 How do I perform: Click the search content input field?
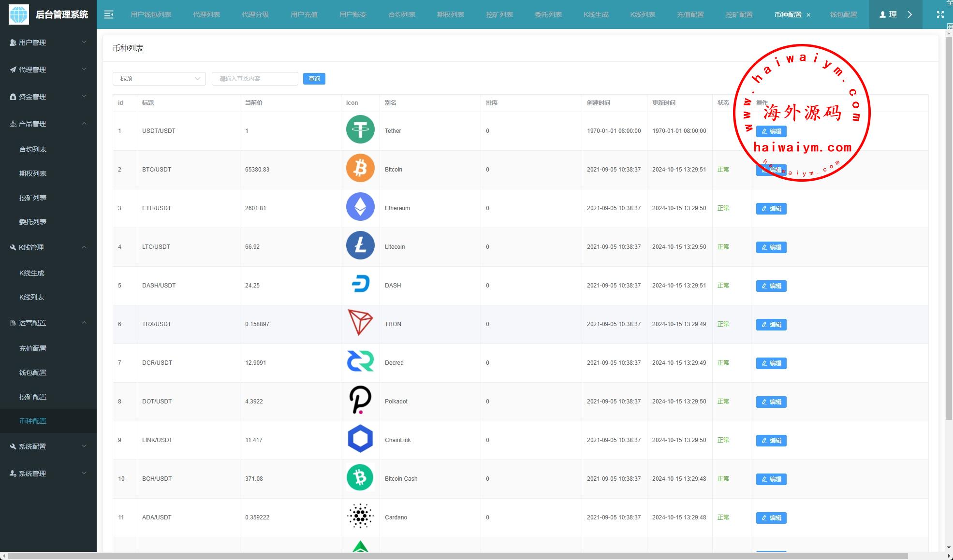(254, 79)
